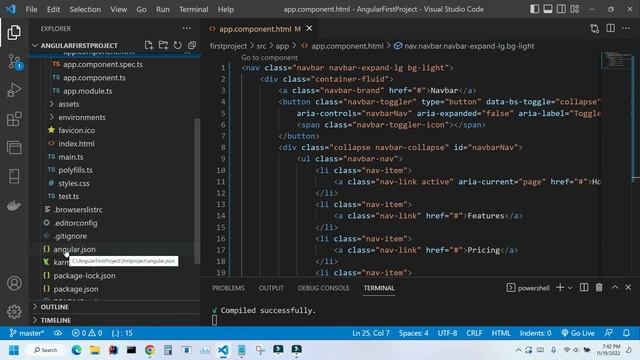
Task: Maximize the panel size with chevron
Action: pyautogui.click(x=615, y=287)
